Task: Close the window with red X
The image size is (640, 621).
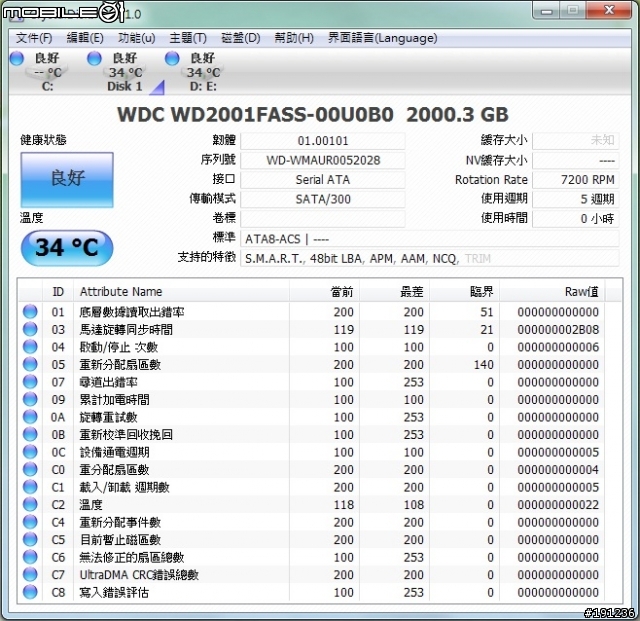Action: pyautogui.click(x=609, y=11)
